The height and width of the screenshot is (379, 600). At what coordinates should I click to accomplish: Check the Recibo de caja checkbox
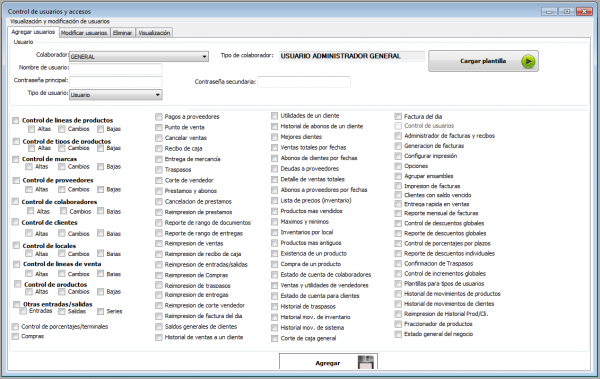click(158, 149)
